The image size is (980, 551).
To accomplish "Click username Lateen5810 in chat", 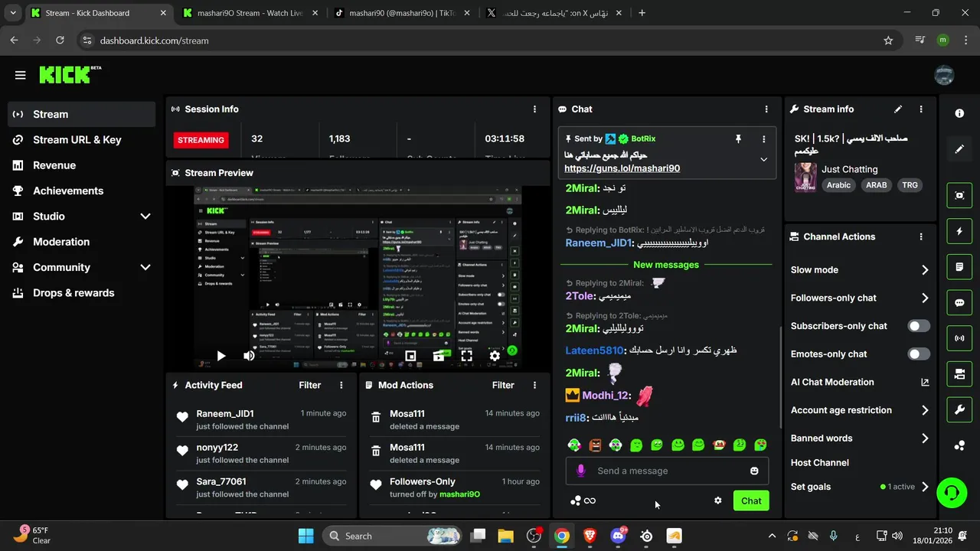I will pos(595,350).
